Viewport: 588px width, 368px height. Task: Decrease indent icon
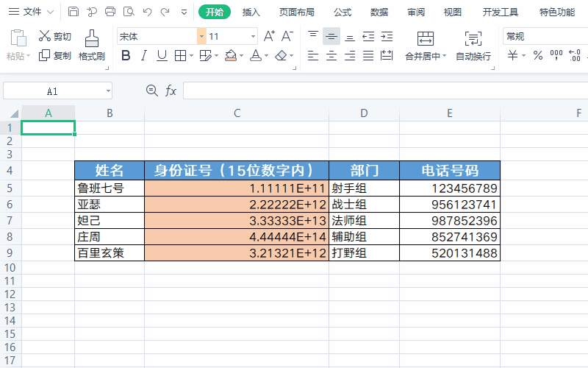pyautogui.click(x=368, y=36)
